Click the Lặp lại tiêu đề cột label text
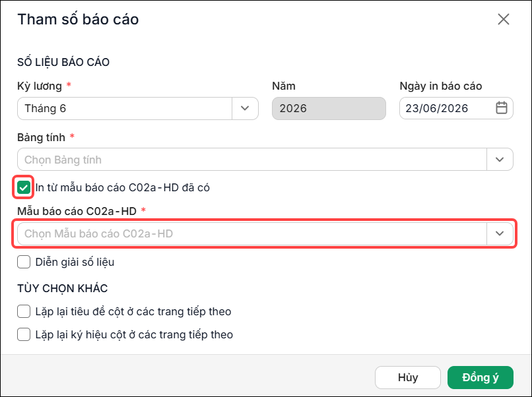The height and width of the screenshot is (397, 532). click(133, 311)
